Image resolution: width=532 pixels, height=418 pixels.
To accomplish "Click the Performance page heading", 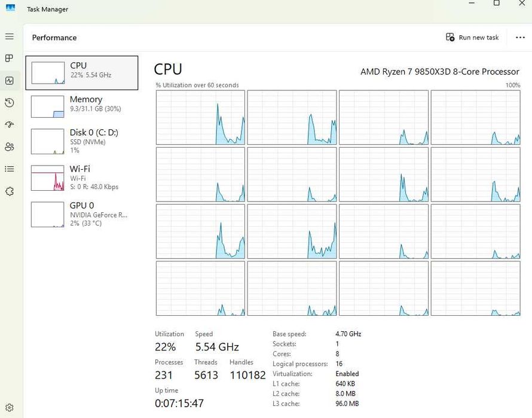I will 54,37.
